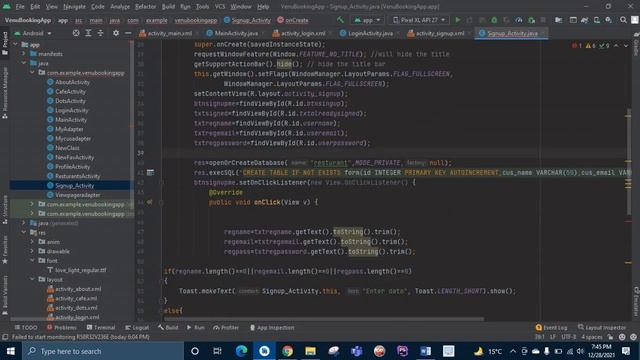Open the Build menu
640x360 pixels.
click(x=168, y=7)
